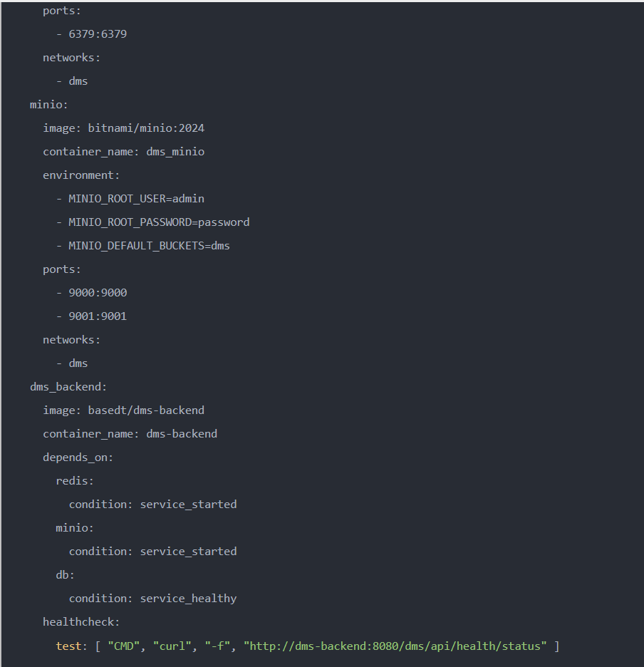The height and width of the screenshot is (667, 644).
Task: Click the basedt/dms-backend image value
Action: [146, 410]
